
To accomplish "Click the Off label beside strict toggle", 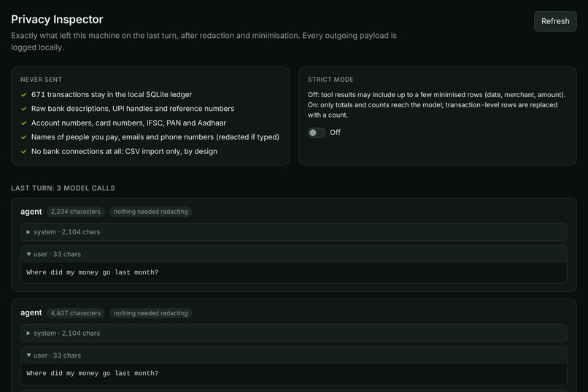I will click(335, 132).
